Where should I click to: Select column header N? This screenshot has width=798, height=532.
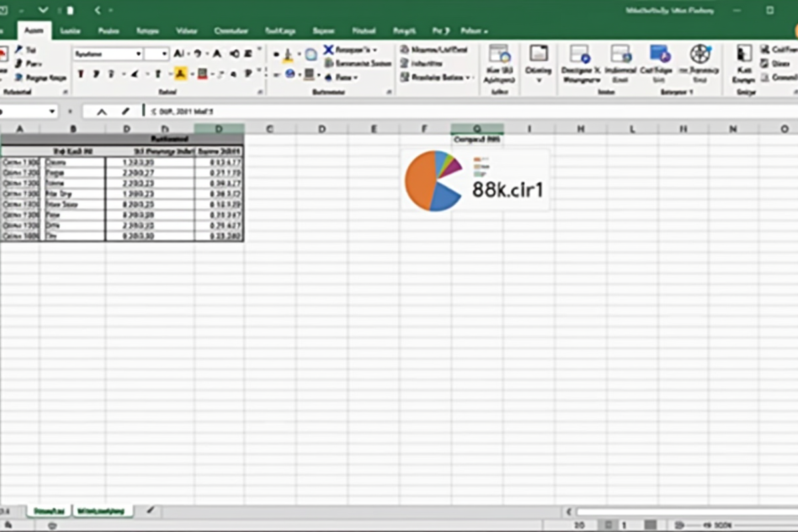click(733, 128)
